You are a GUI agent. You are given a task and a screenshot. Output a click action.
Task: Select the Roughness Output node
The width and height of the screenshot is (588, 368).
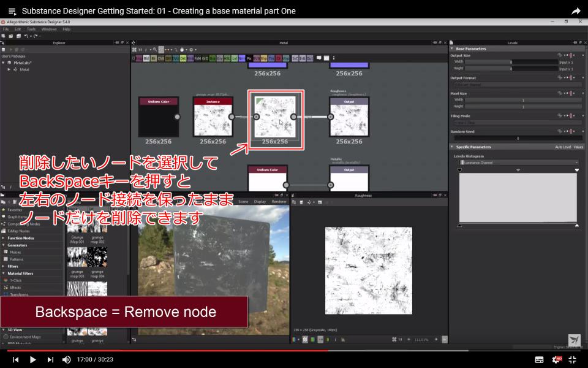pyautogui.click(x=349, y=117)
